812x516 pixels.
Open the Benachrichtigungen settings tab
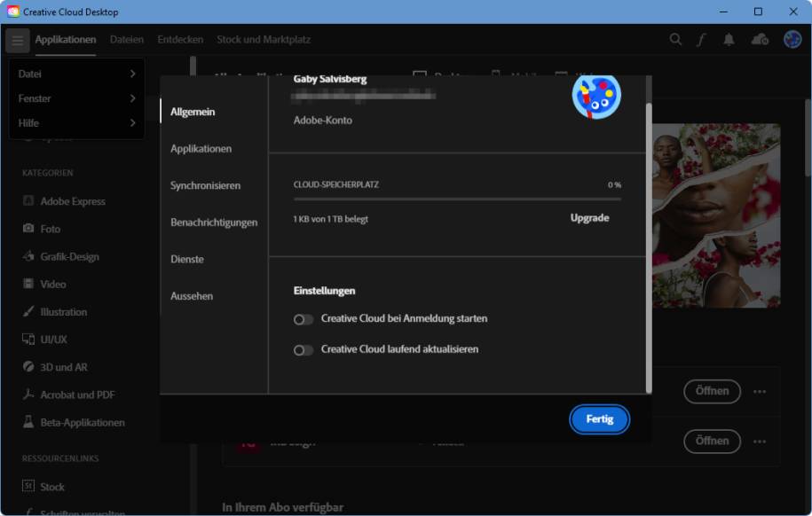[x=214, y=223]
